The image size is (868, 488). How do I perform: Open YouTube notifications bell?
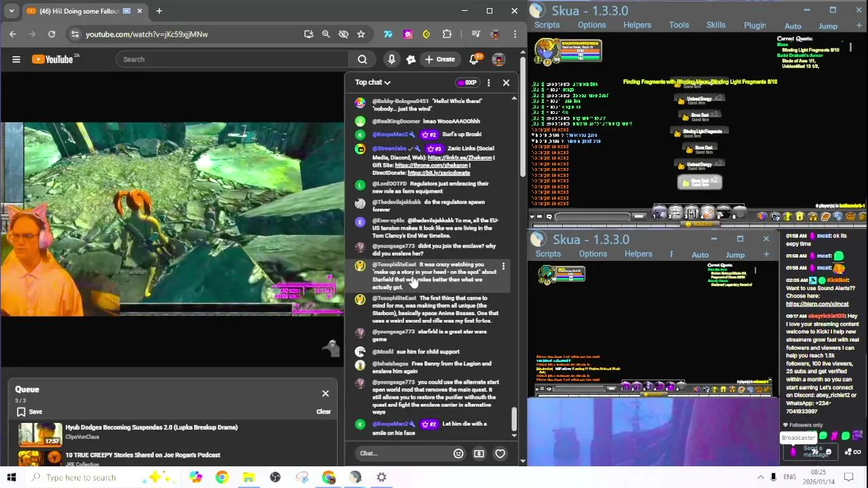[474, 59]
